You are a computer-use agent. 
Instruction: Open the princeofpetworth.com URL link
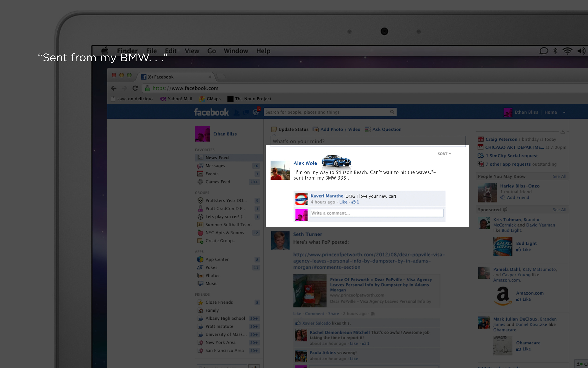point(369,261)
